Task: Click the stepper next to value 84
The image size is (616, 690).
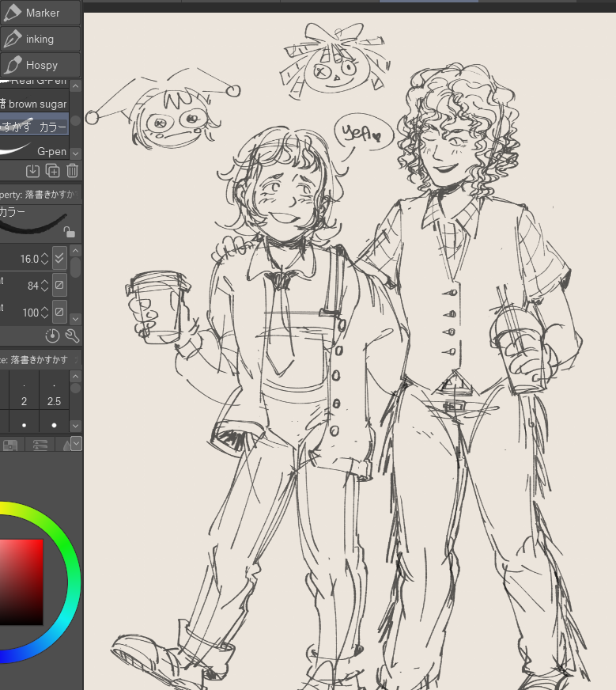Action: coord(44,286)
